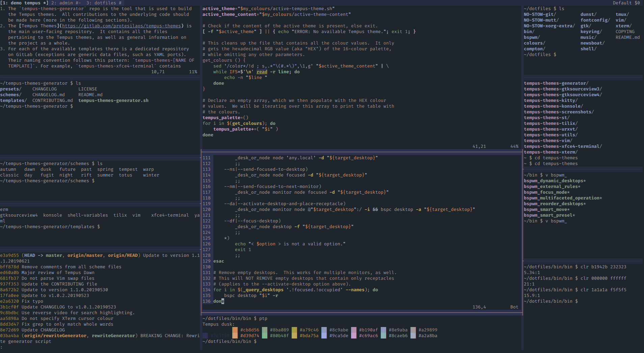Click the 'esac' keyword on line 129

[x=219, y=261]
